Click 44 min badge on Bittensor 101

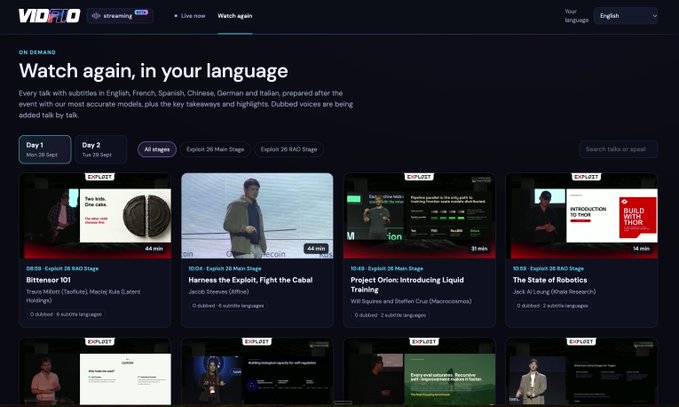pyautogui.click(x=154, y=249)
